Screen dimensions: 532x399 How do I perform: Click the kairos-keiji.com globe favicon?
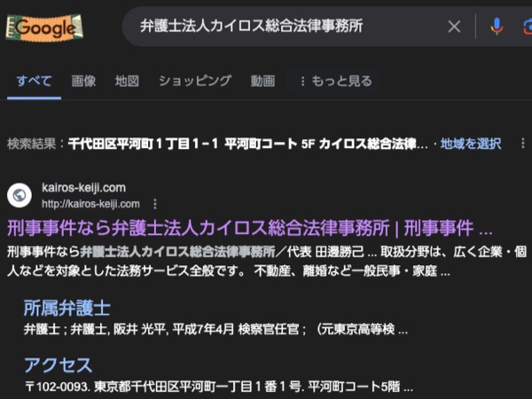click(20, 195)
